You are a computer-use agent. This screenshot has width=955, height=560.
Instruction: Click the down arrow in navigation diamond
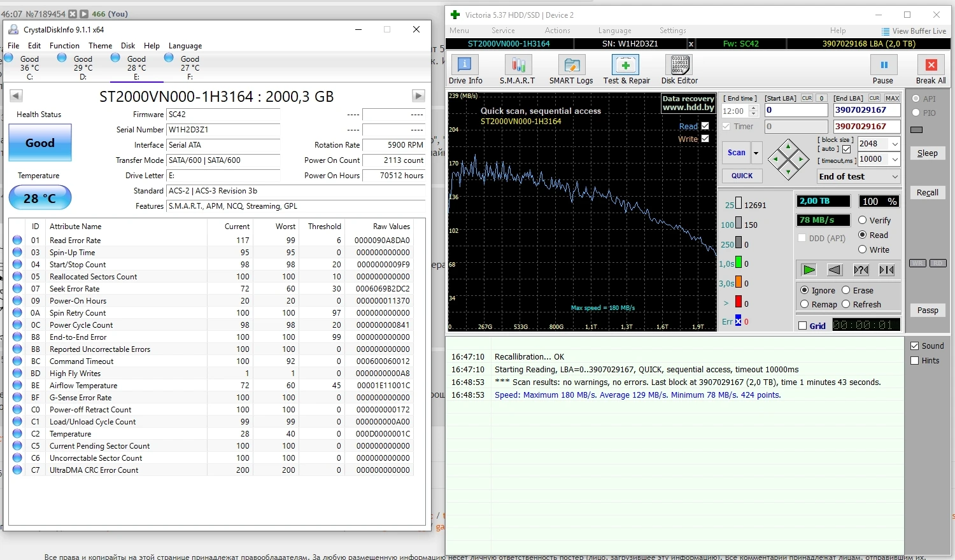point(789,171)
